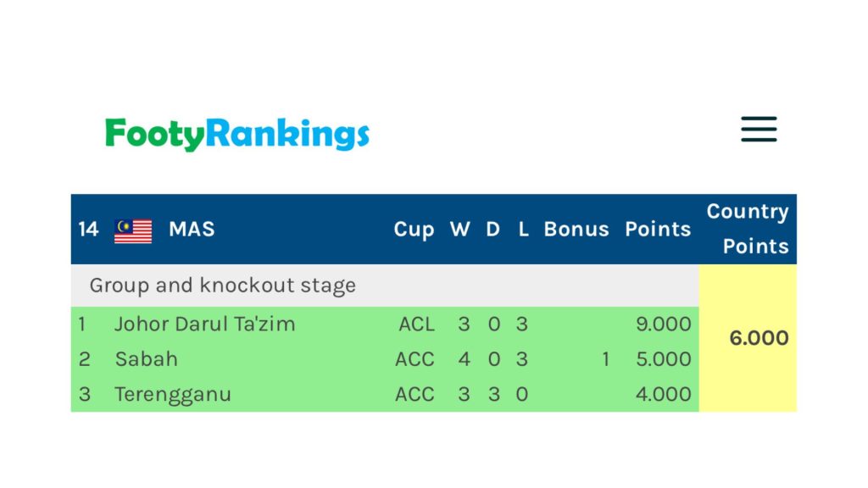Click the Country Points column header

(x=748, y=229)
